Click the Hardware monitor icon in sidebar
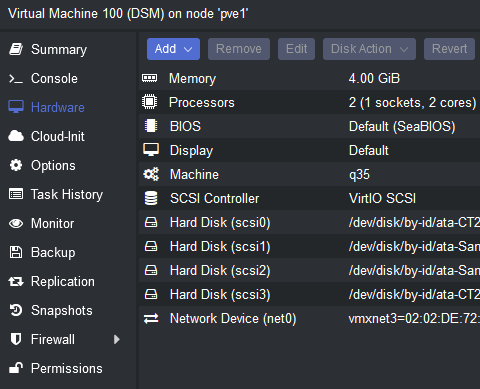This screenshot has height=389, width=480. tap(16, 107)
